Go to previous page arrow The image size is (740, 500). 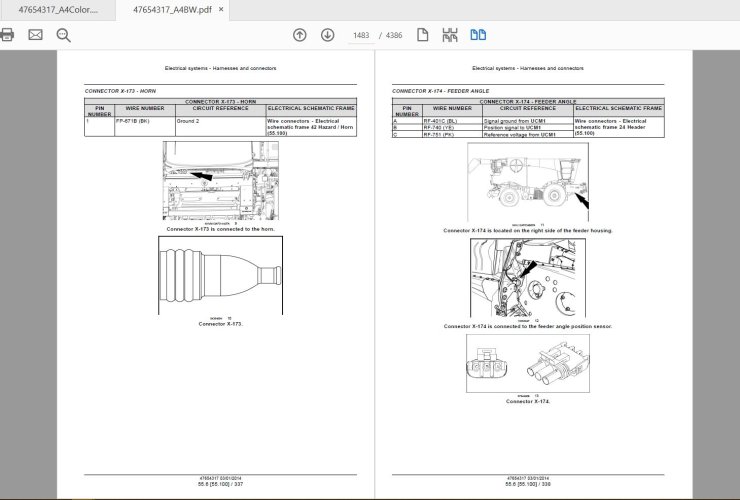pyautogui.click(x=300, y=35)
